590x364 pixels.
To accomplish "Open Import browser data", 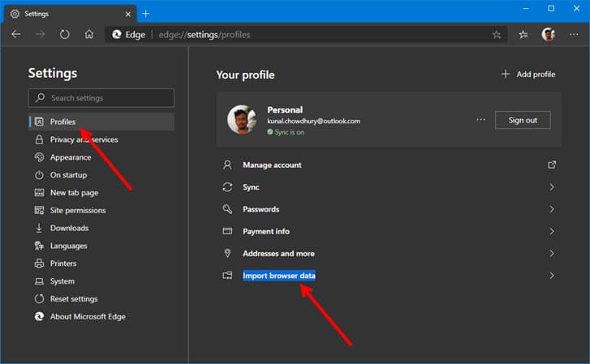I will 389,276.
